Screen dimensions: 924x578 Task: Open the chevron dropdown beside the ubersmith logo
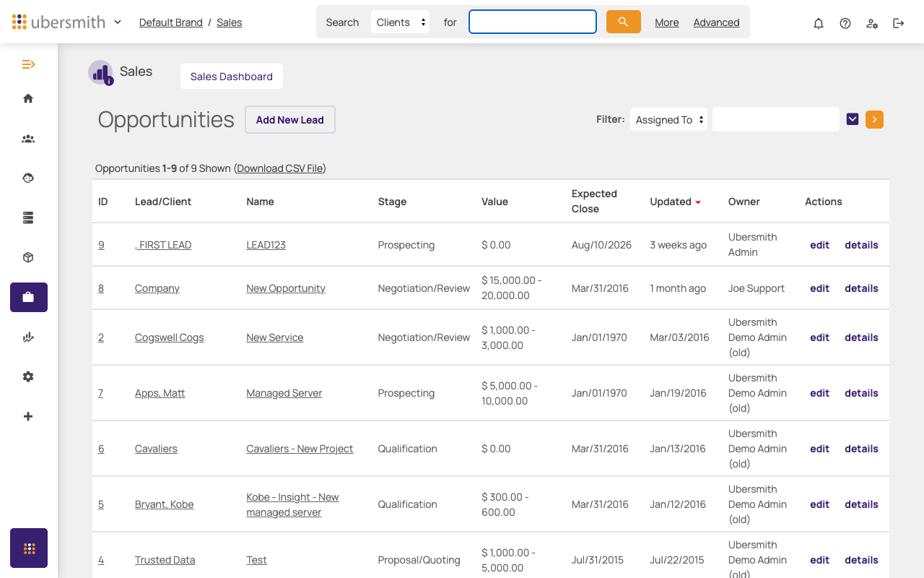click(118, 22)
